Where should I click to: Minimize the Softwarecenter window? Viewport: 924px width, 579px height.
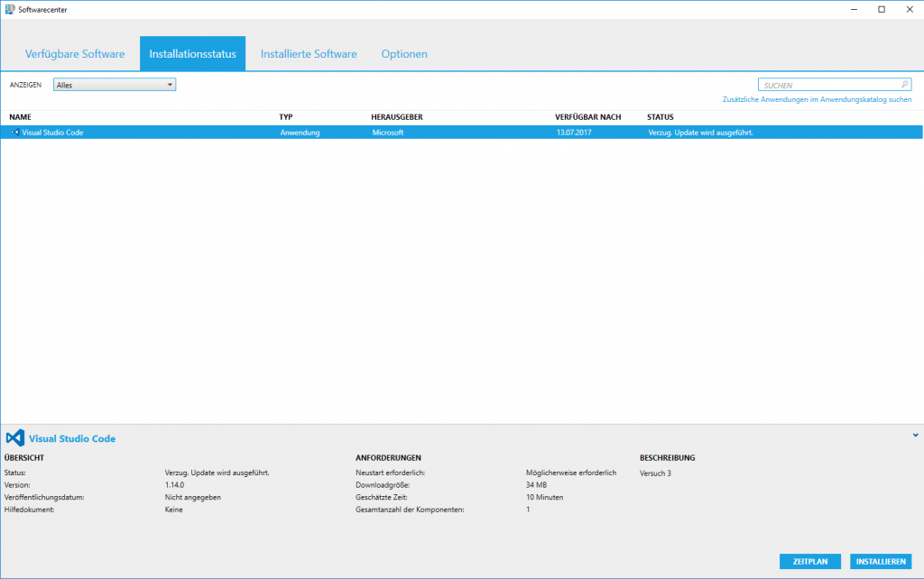(x=854, y=9)
